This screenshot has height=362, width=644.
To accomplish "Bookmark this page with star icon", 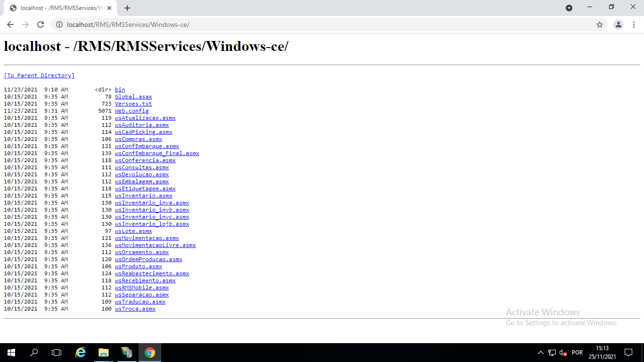I will 600,25.
